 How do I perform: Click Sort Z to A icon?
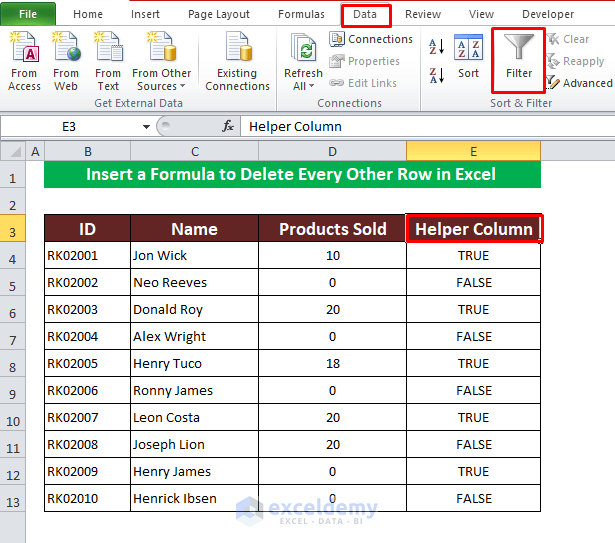point(436,75)
